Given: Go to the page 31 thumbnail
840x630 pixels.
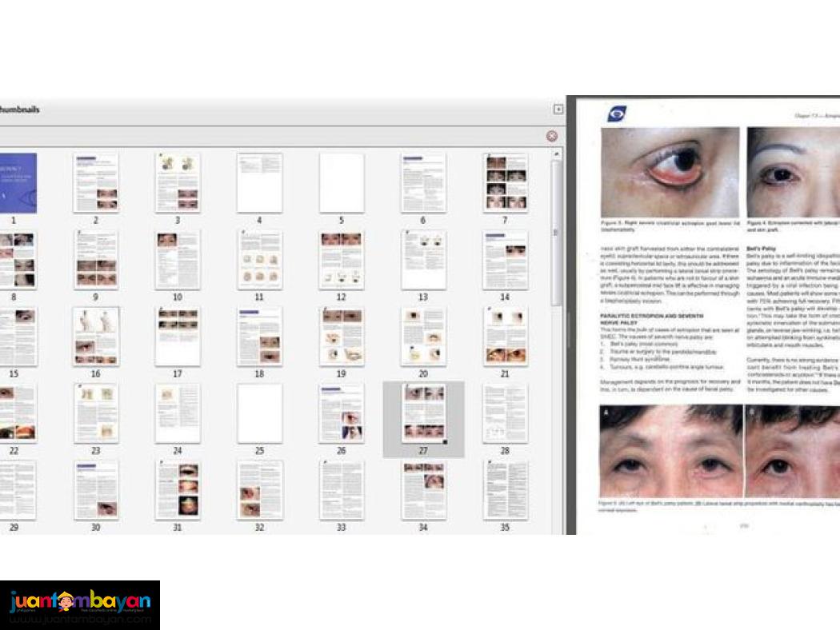Looking at the screenshot, I should [178, 490].
